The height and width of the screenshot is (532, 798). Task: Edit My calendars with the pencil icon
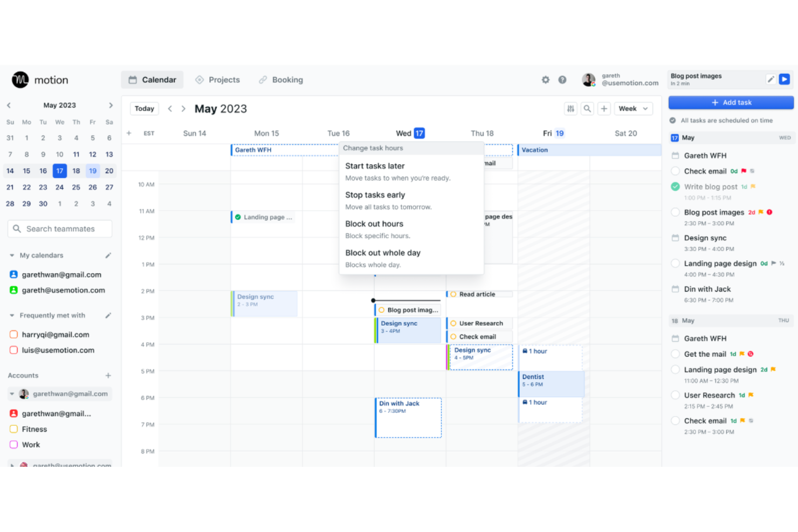(108, 255)
